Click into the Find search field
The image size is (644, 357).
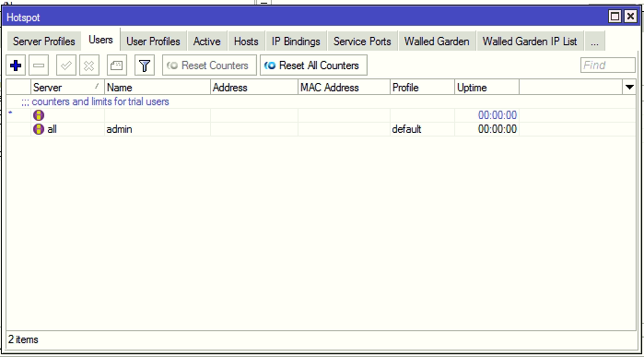pos(608,65)
